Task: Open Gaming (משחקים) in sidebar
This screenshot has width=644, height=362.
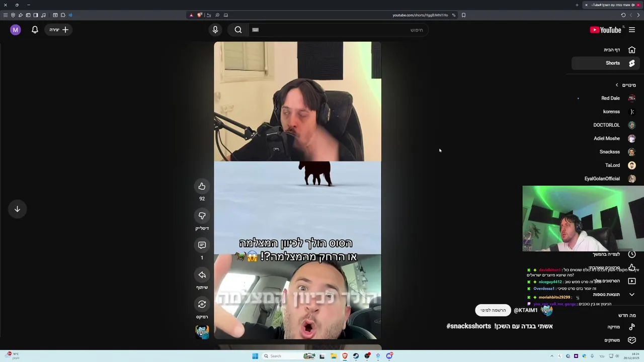Action: coord(606,340)
